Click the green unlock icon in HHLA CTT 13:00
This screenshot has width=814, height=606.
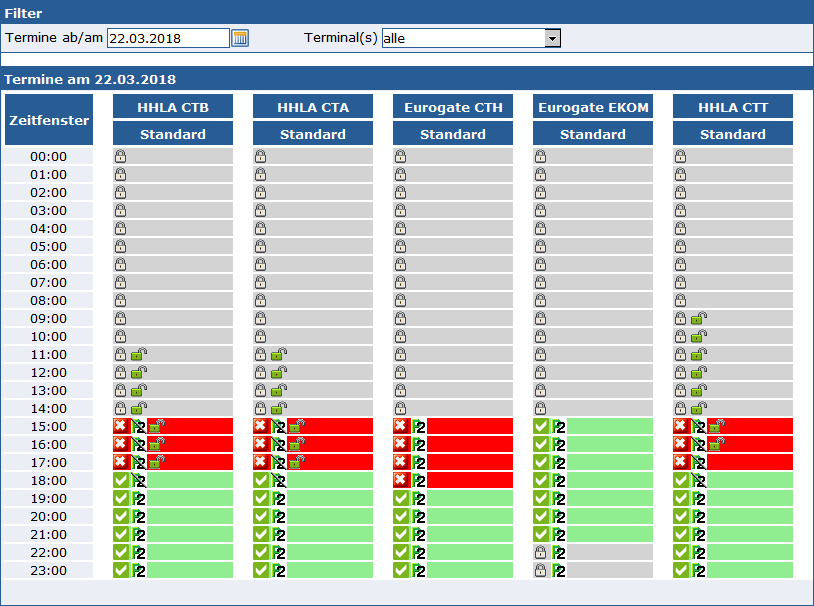(x=699, y=390)
